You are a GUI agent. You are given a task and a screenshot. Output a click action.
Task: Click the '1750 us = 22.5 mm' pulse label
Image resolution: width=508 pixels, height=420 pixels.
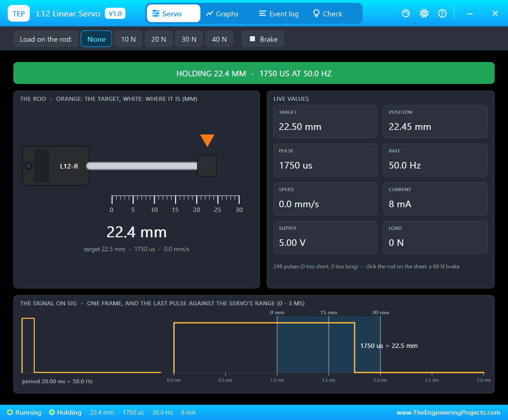[389, 346]
